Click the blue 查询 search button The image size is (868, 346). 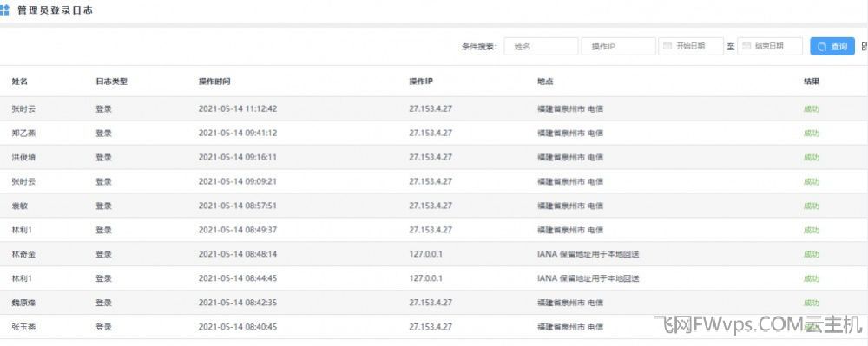(x=832, y=47)
